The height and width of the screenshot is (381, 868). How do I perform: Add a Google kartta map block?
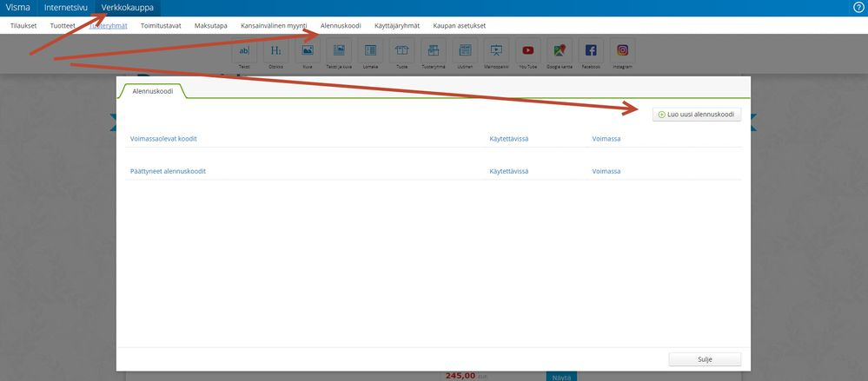click(560, 50)
